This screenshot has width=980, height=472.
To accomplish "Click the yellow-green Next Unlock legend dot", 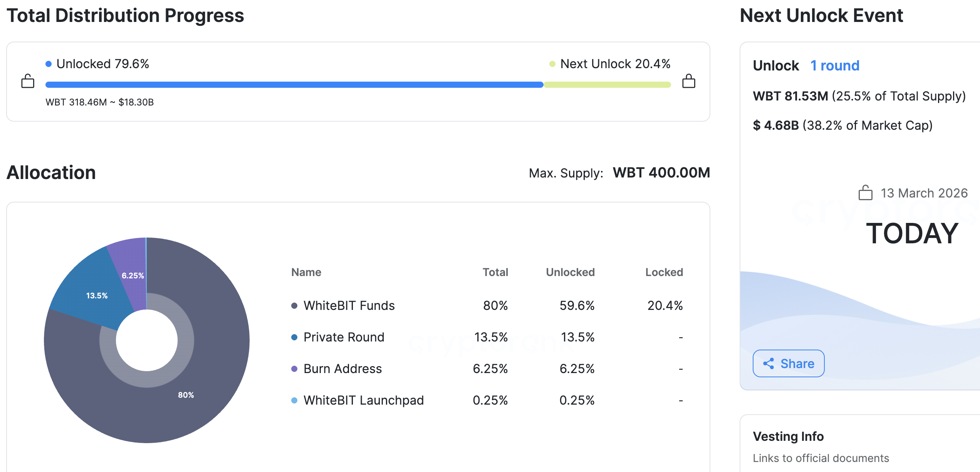I will 552,64.
